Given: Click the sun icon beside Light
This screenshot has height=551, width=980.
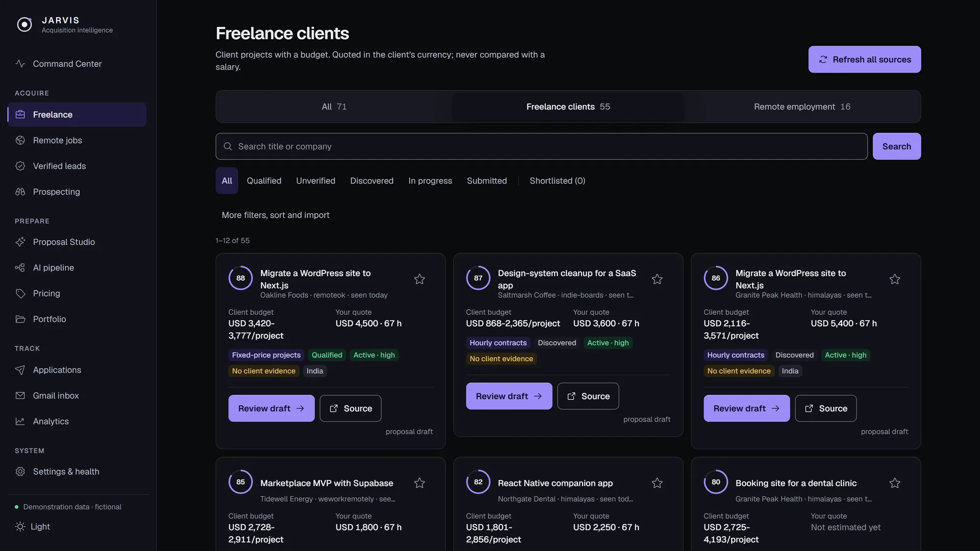Looking at the screenshot, I should tap(20, 527).
